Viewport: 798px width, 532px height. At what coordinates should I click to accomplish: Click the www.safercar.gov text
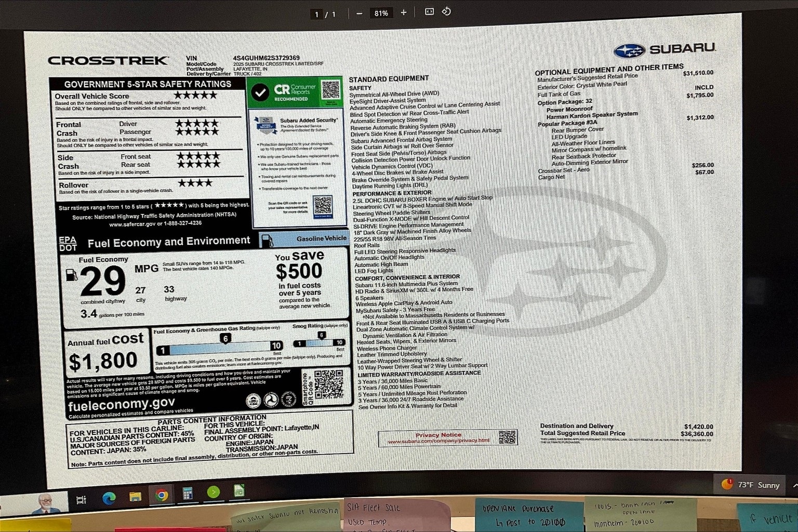(x=132, y=224)
